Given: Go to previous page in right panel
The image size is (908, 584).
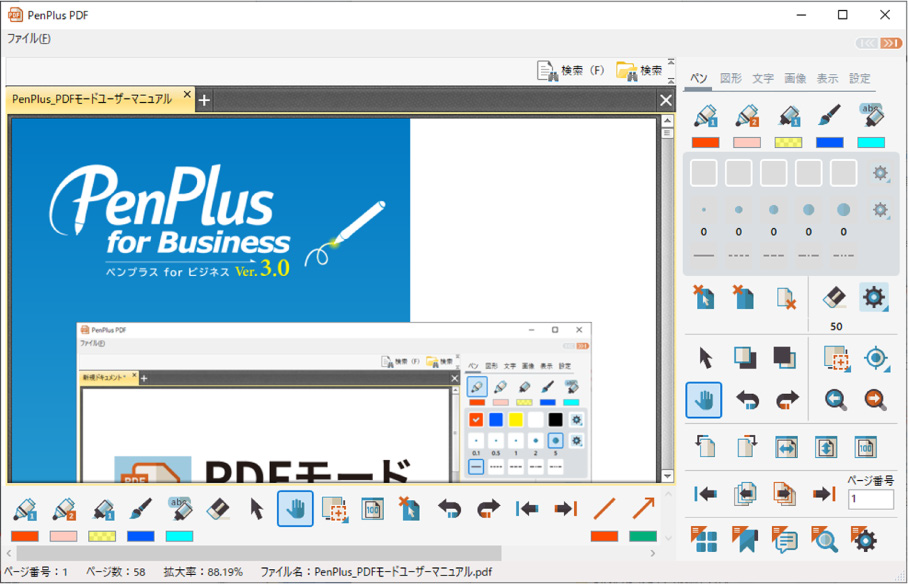Looking at the screenshot, I should pos(745,494).
